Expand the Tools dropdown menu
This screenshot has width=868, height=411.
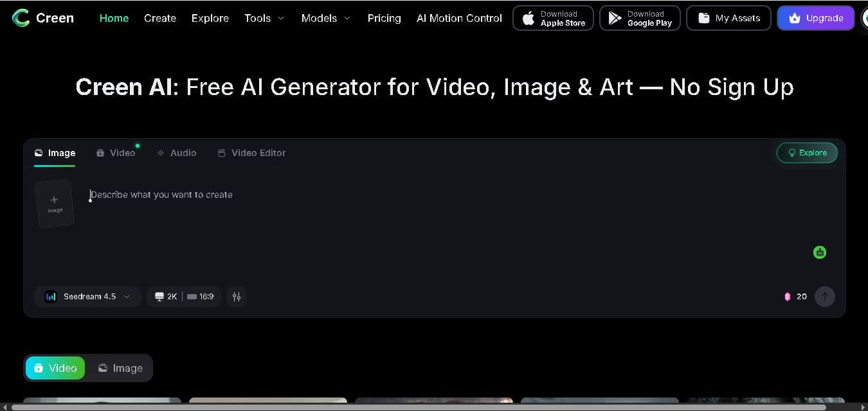264,18
